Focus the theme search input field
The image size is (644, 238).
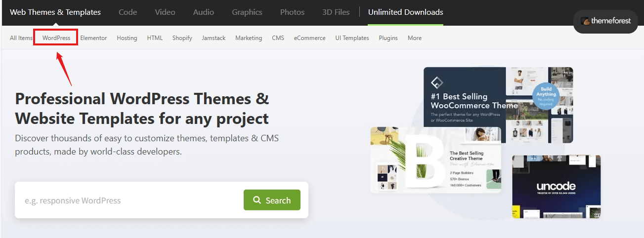[129, 200]
